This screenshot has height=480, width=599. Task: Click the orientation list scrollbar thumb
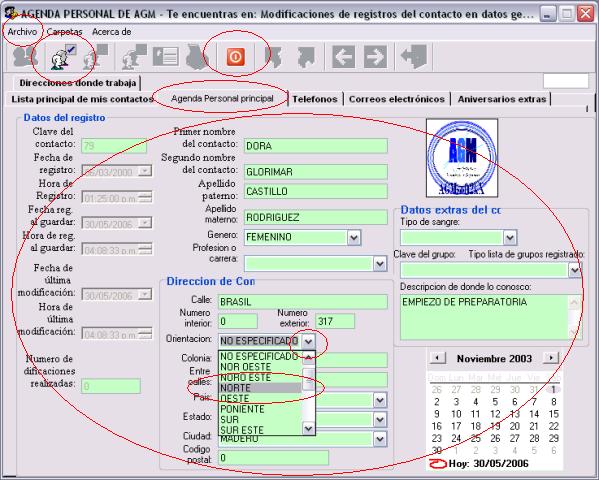click(x=308, y=379)
